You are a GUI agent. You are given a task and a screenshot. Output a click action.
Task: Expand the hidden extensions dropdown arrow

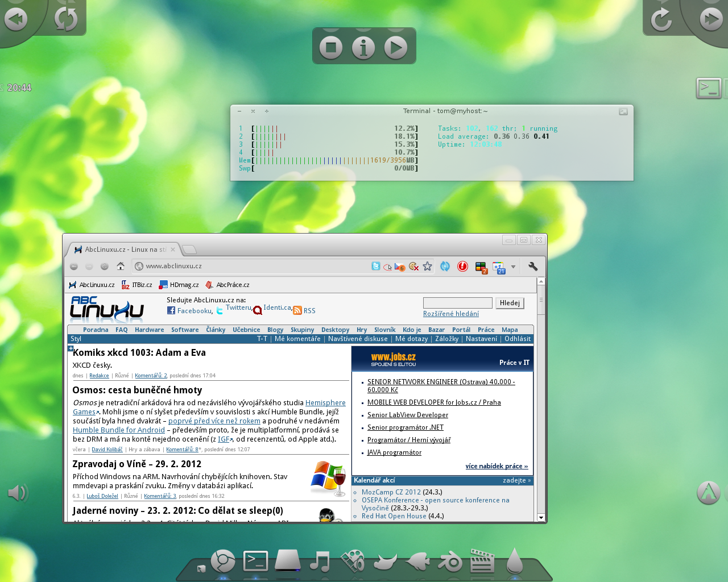point(513,267)
